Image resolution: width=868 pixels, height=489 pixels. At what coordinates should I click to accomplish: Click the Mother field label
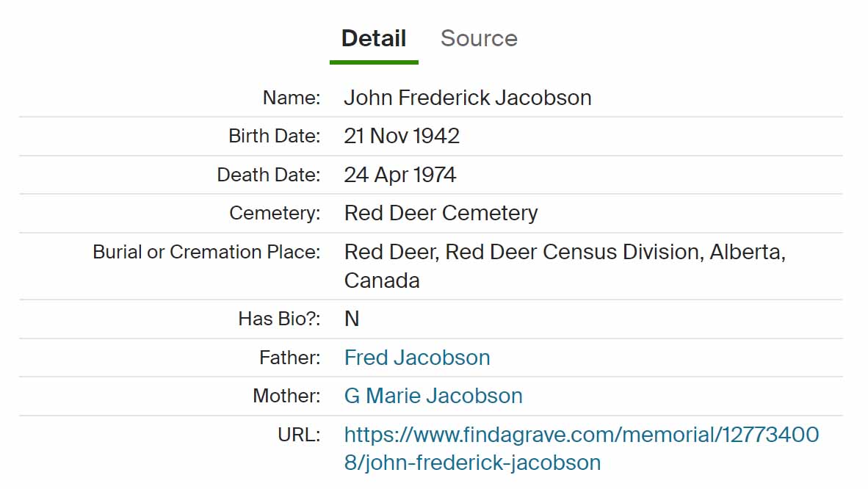click(x=286, y=396)
